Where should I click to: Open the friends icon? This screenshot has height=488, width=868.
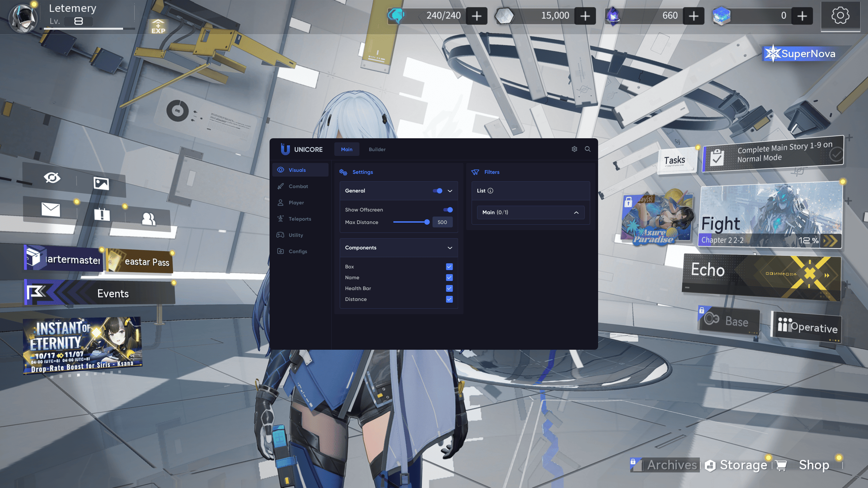coord(149,219)
